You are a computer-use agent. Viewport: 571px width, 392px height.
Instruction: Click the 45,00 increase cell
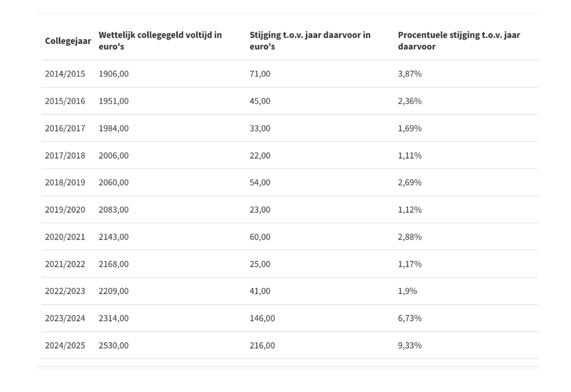click(260, 101)
